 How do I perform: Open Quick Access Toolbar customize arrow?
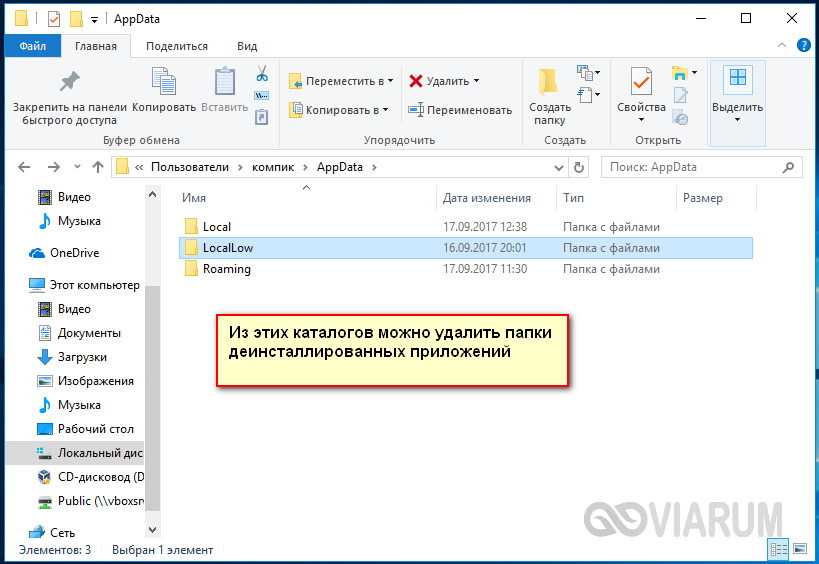(95, 20)
